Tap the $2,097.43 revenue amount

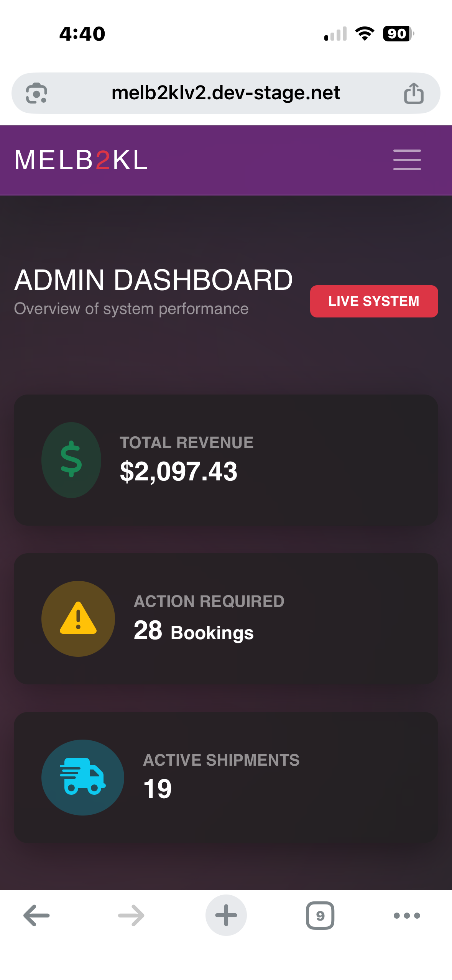(x=179, y=471)
